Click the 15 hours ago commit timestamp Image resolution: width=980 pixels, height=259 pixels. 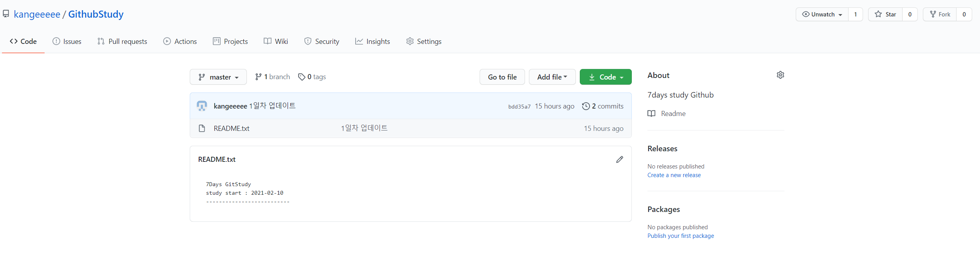554,106
